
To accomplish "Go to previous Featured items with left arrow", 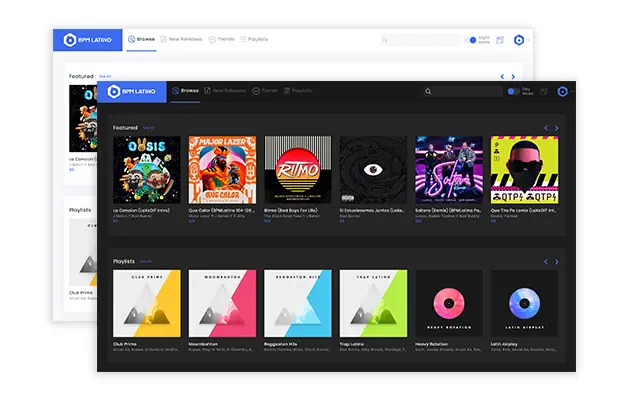I will click(x=545, y=128).
